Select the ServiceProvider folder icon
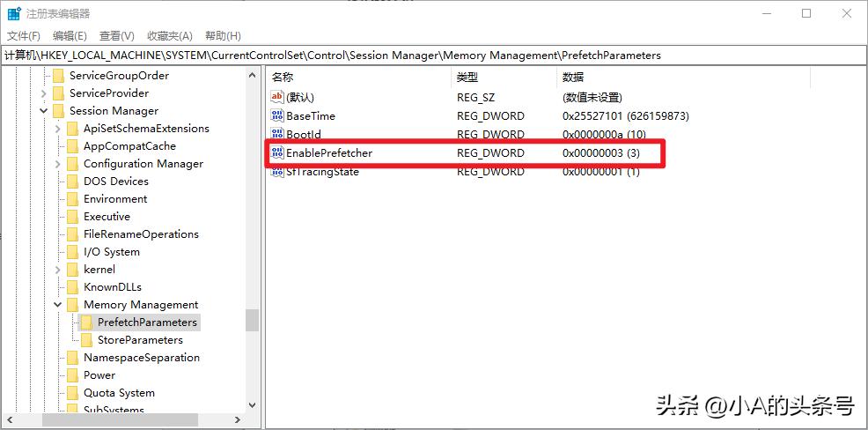Image resolution: width=868 pixels, height=430 pixels. pos(59,93)
